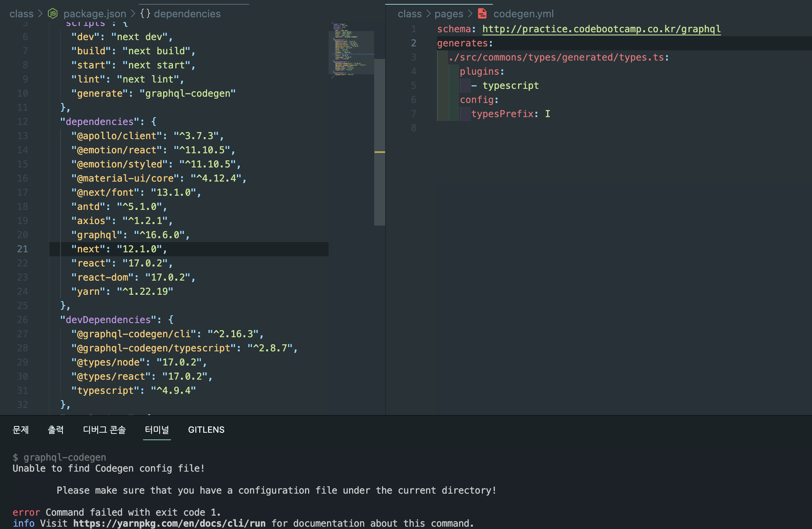
Task: Click the 'generates:' line in codegen.yml
Action: (465, 43)
